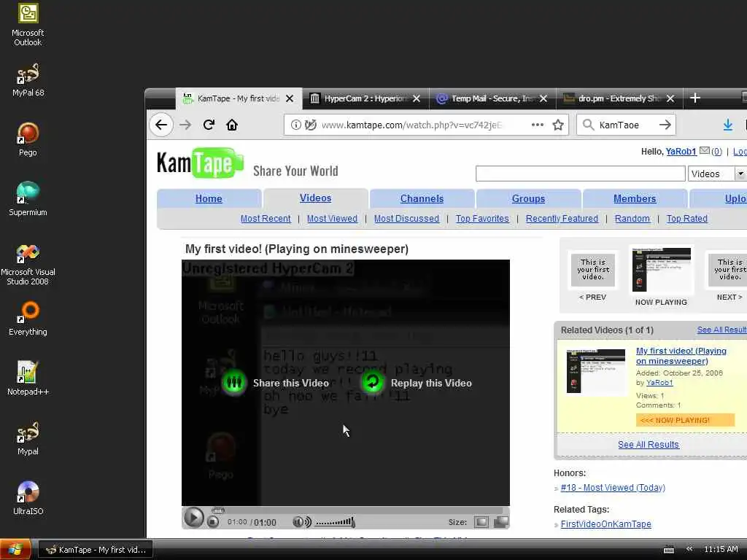This screenshot has width=747, height=560.
Task: Switch player to normal size view
Action: coord(481,522)
